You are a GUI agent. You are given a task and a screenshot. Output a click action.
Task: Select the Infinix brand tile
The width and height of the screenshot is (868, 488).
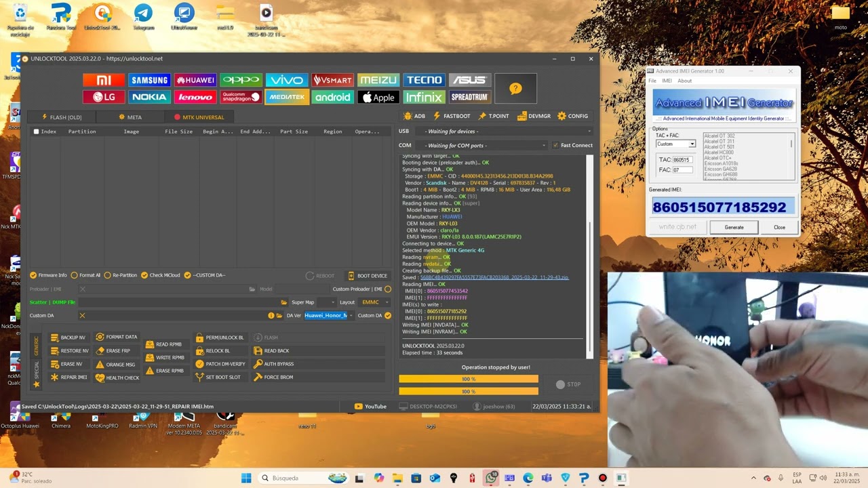tap(424, 97)
